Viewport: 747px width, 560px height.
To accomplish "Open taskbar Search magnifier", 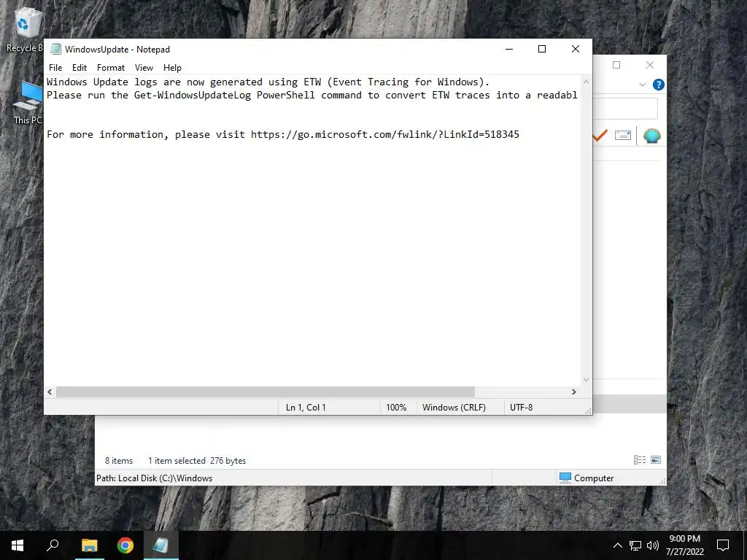I will [53, 545].
